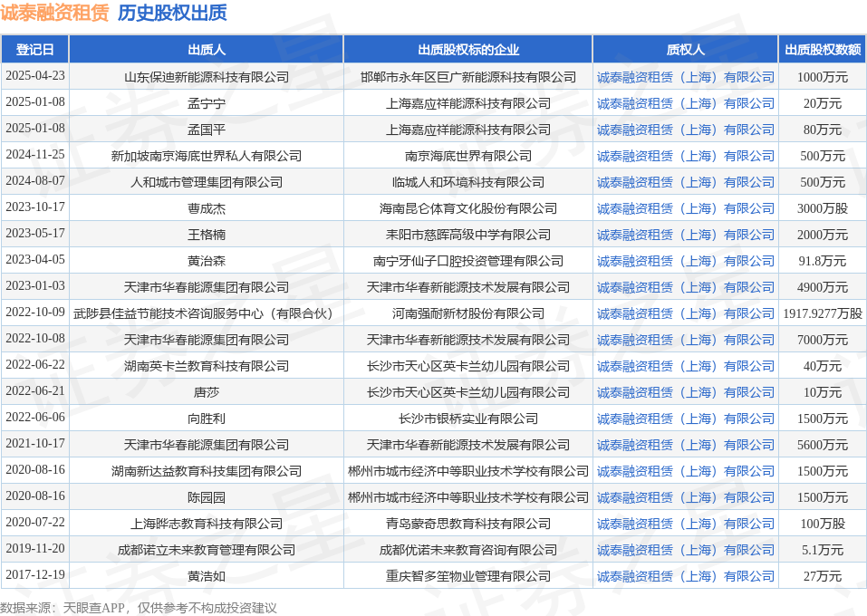This screenshot has height=616, width=867.
Task: Select cell 武陟县佳益节能技术咨询服务中心
Action: click(207, 313)
